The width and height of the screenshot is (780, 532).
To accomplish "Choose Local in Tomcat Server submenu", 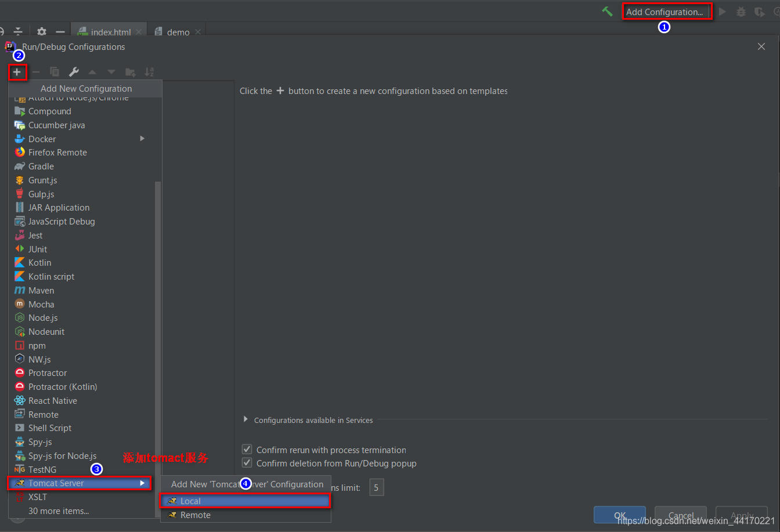I will click(x=245, y=501).
